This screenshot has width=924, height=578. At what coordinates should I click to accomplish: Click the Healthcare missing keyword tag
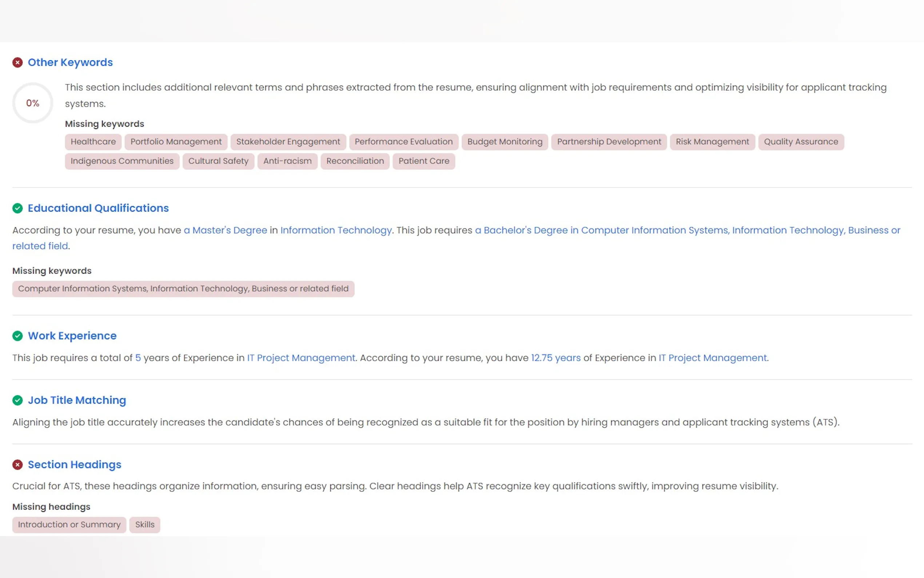pyautogui.click(x=93, y=142)
